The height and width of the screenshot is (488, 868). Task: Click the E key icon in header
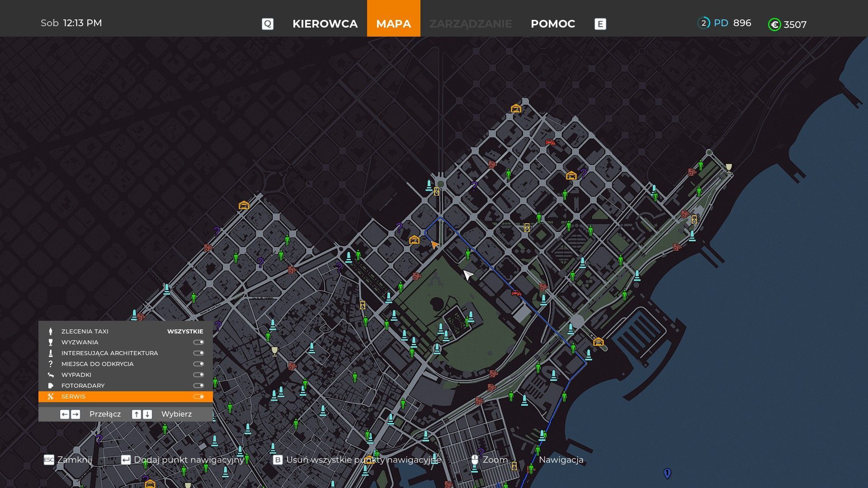pos(600,24)
